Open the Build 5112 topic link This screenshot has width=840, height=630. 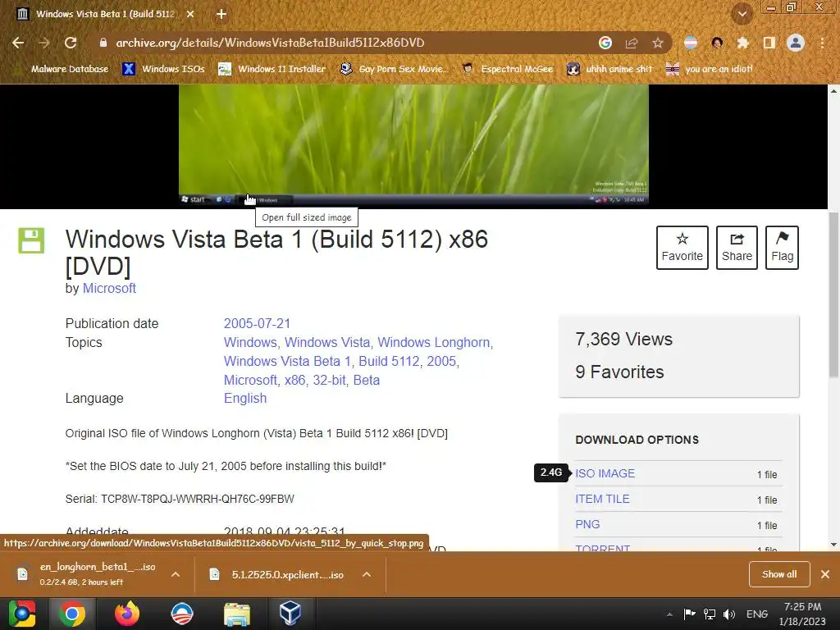click(389, 361)
